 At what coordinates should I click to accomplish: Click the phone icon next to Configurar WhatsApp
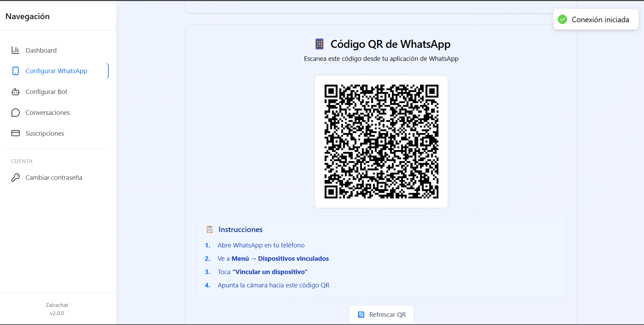[x=16, y=71]
